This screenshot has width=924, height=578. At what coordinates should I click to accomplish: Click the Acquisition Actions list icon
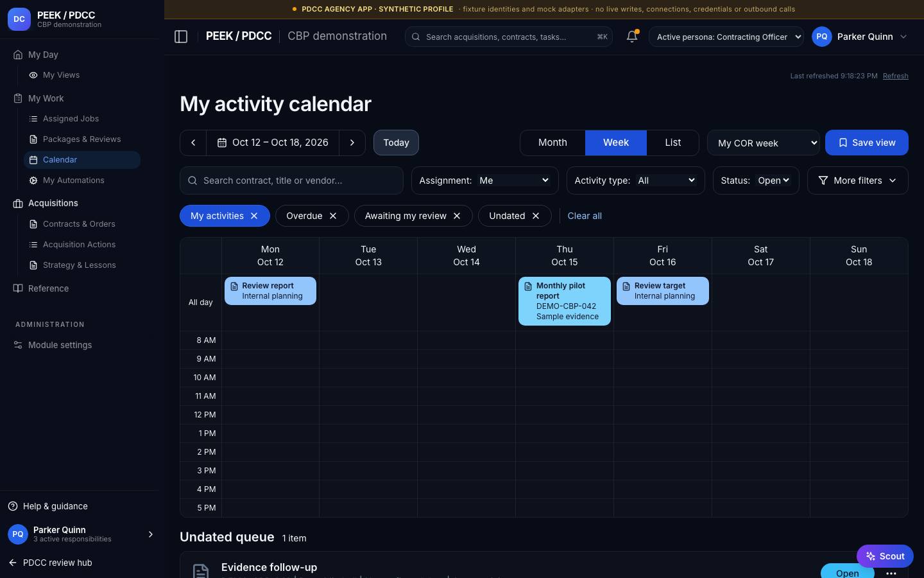[33, 245]
